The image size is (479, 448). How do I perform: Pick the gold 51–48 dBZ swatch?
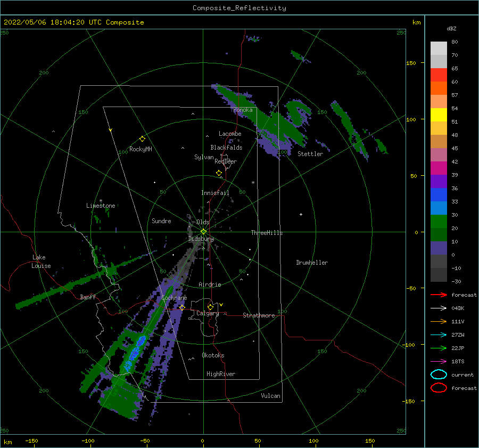(x=439, y=128)
